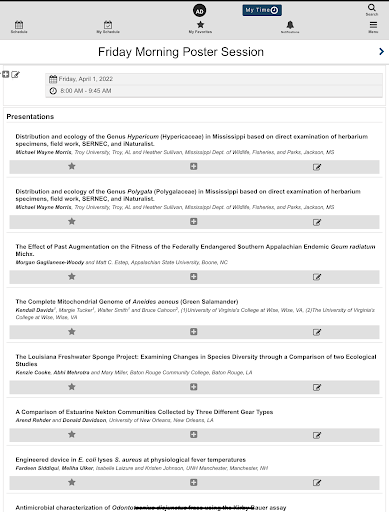
Task: Open My Favorites tab
Action: coord(200,27)
